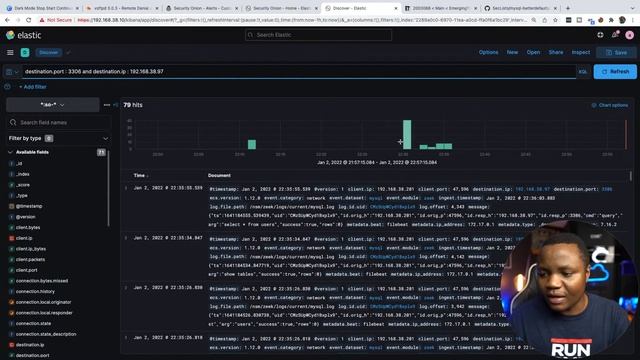Click the field type icon for client.ip
Image resolution: width=640 pixels, height=360 pixels.
[11, 238]
